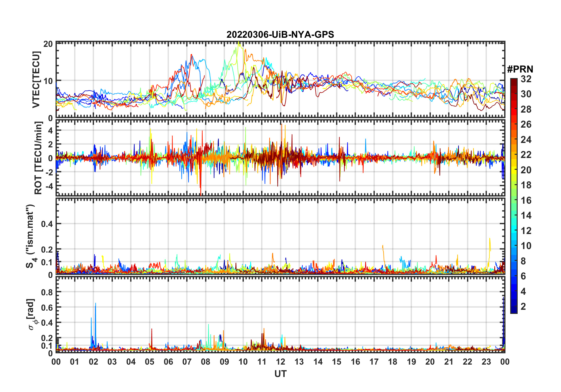Image resolution: width=561 pixels, height=392 pixels.
Task: Click the colorbar tick label 2
Action: 523,307
